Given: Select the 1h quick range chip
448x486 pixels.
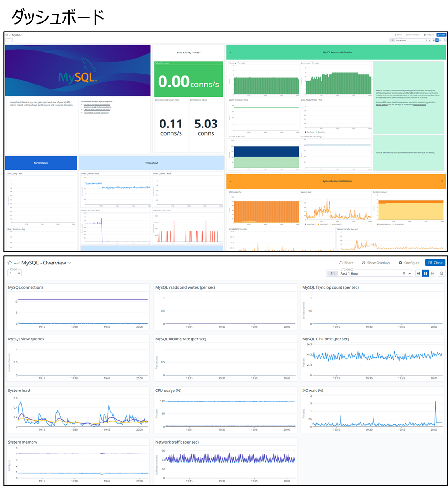Looking at the screenshot, I should pos(332,273).
